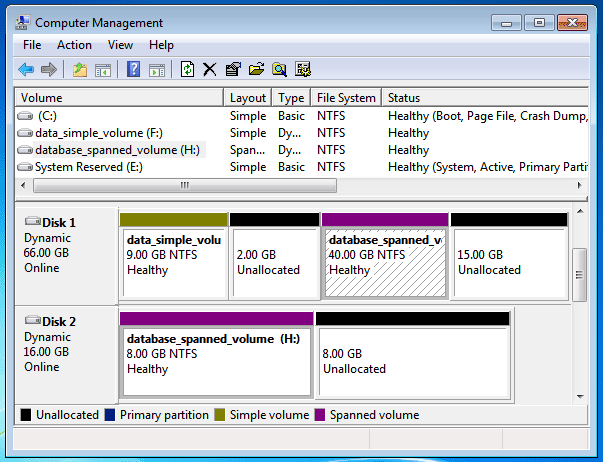Sort by the Type column header
The width and height of the screenshot is (603, 462).
click(291, 98)
